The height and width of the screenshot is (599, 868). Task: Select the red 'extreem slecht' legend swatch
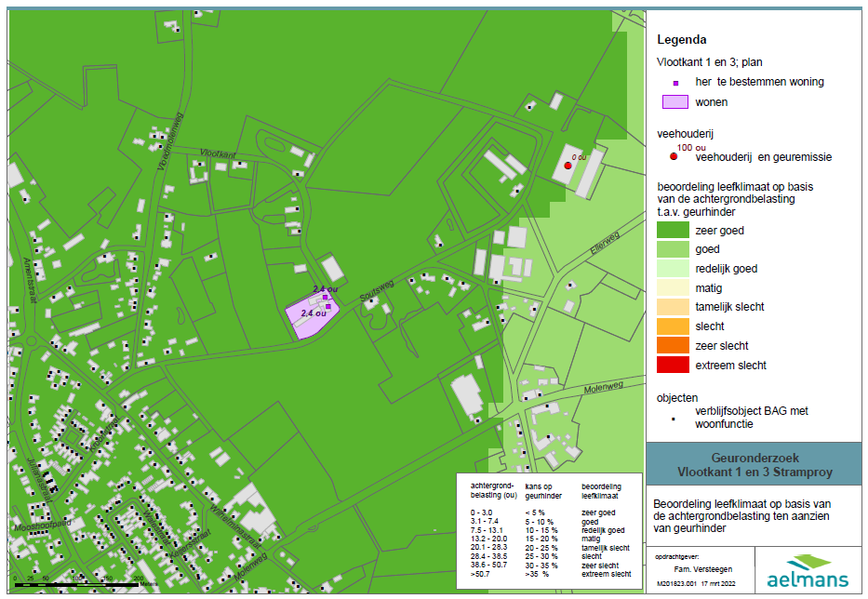click(x=673, y=365)
